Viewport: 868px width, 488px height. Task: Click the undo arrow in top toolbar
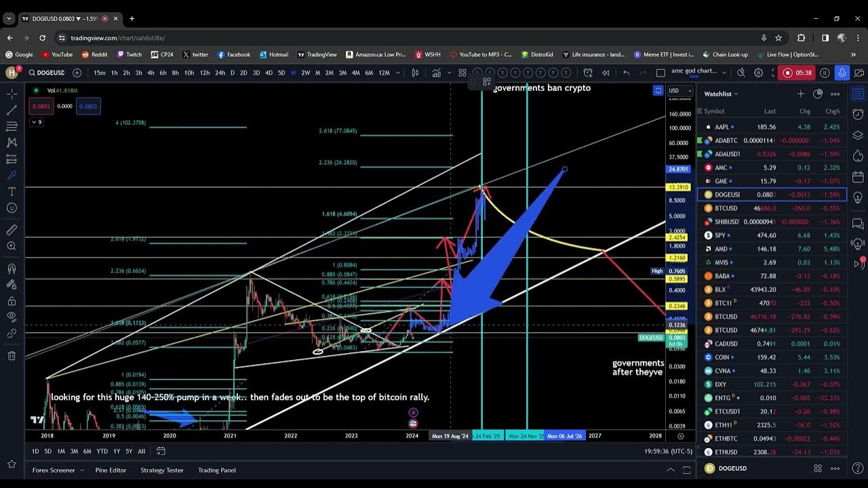pos(627,73)
